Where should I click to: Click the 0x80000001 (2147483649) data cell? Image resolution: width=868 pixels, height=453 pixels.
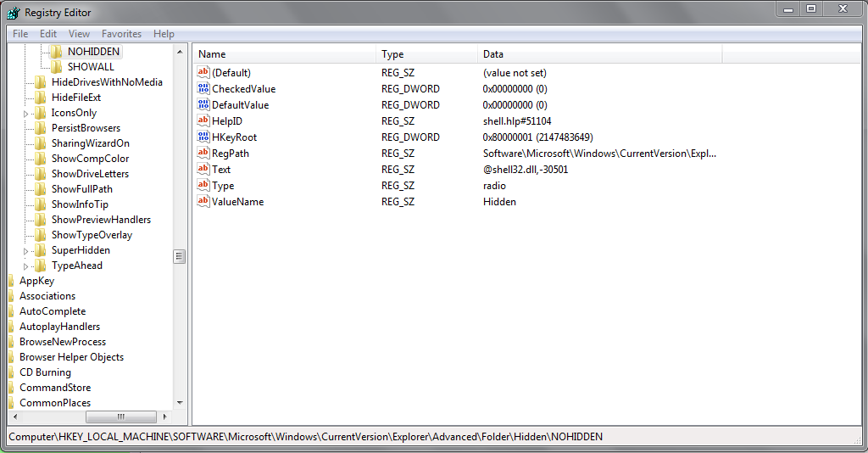click(x=537, y=137)
